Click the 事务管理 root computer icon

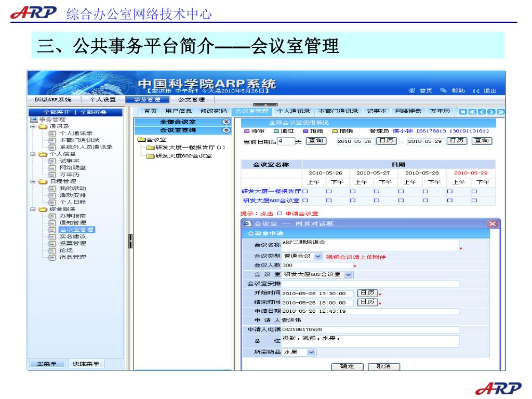coord(33,119)
